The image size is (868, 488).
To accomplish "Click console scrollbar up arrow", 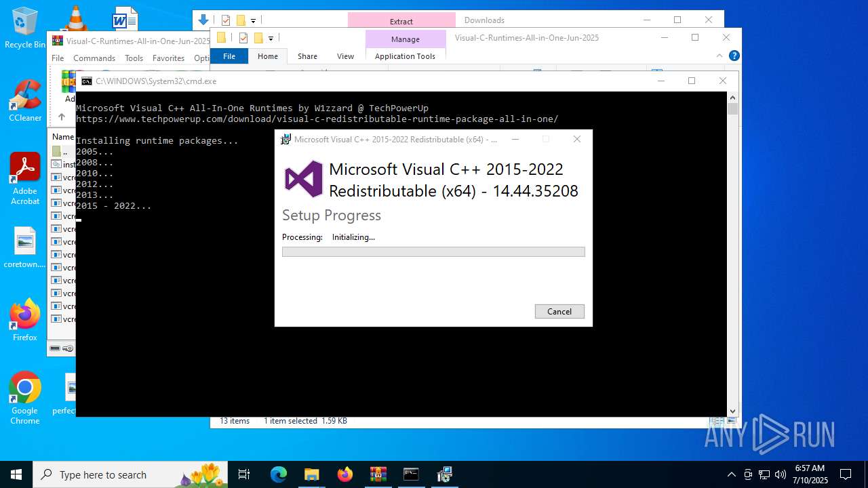I will pos(732,98).
